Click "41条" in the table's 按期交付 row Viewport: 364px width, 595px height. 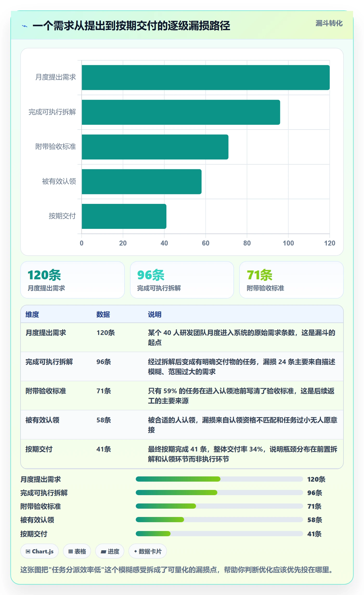click(104, 449)
